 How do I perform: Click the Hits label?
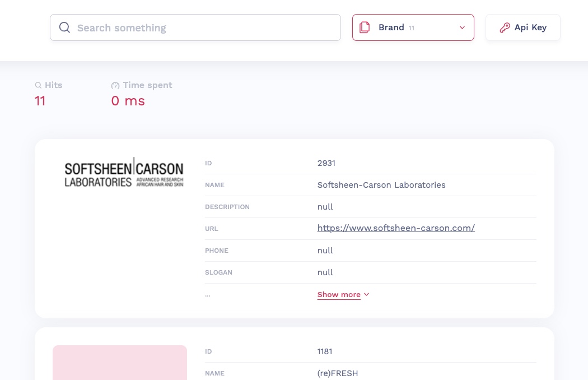coord(54,85)
